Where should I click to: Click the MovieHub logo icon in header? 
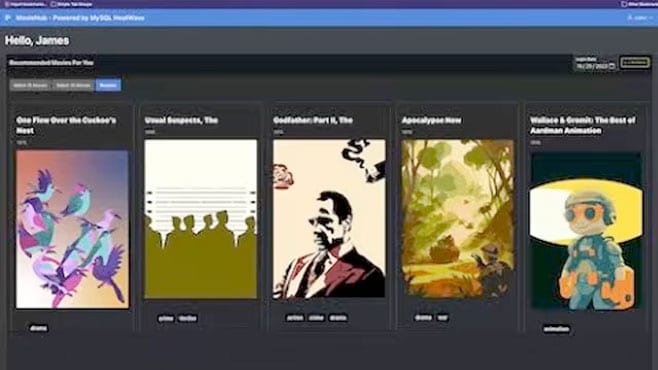point(8,18)
